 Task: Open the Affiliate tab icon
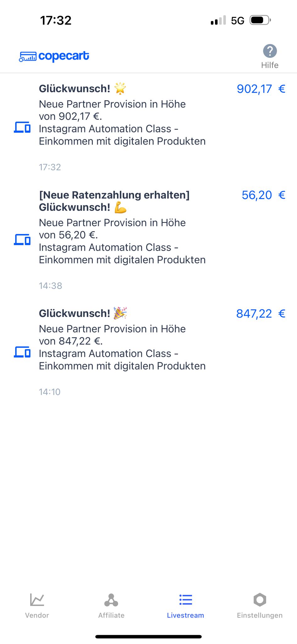pyautogui.click(x=111, y=600)
